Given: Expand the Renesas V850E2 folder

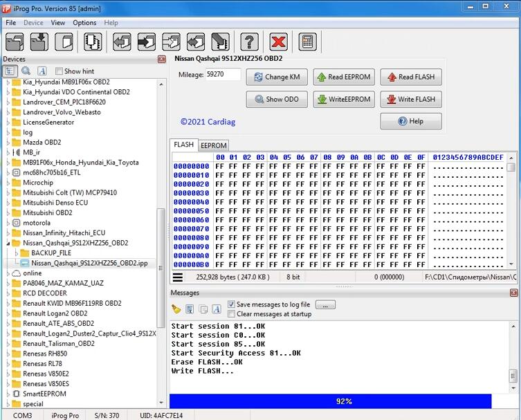Looking at the screenshot, I should (x=8, y=374).
